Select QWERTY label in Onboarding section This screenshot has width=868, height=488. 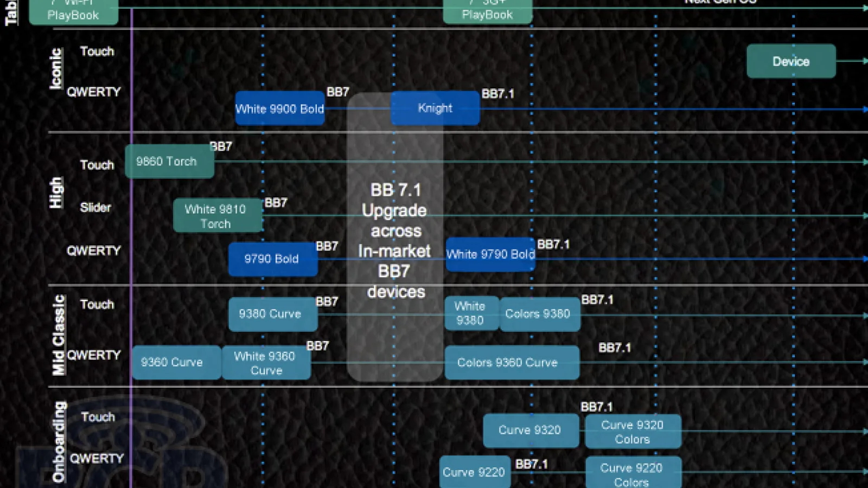coord(97,459)
